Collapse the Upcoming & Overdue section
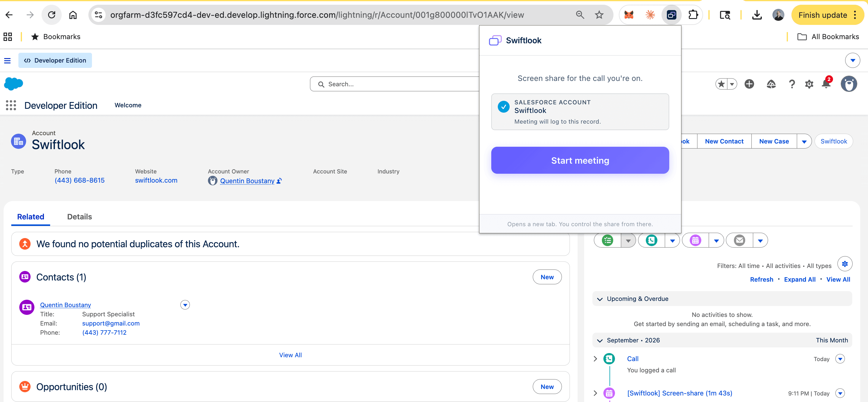The width and height of the screenshot is (868, 402). coord(600,299)
